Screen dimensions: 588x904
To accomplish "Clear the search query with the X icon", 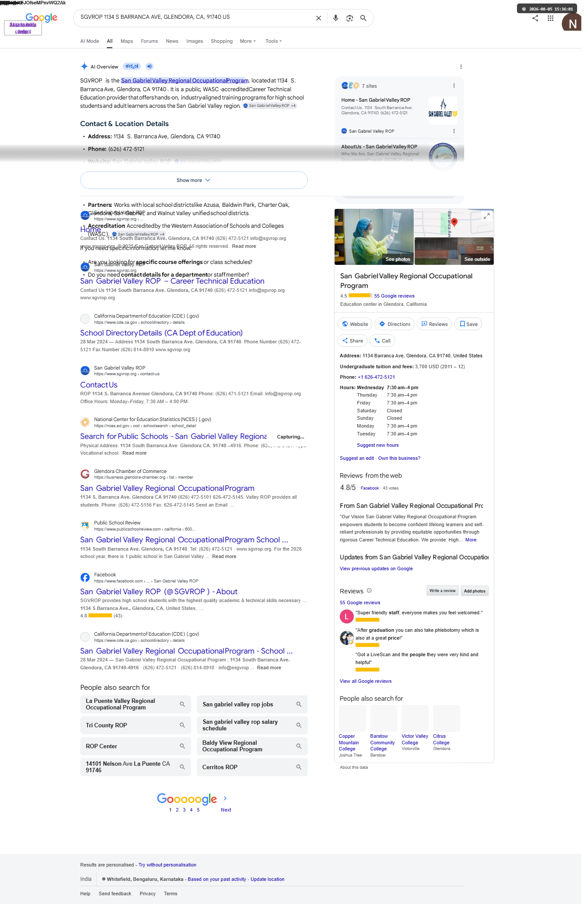I will point(318,18).
